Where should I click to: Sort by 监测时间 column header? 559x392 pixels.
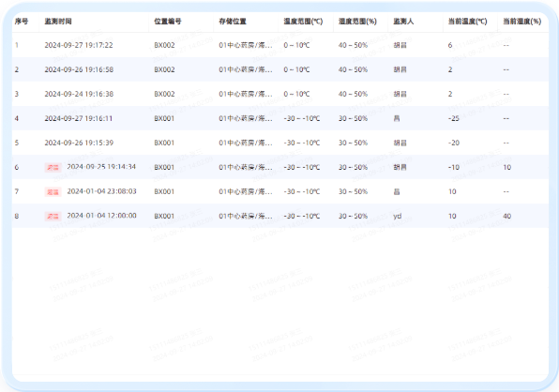[x=58, y=22]
